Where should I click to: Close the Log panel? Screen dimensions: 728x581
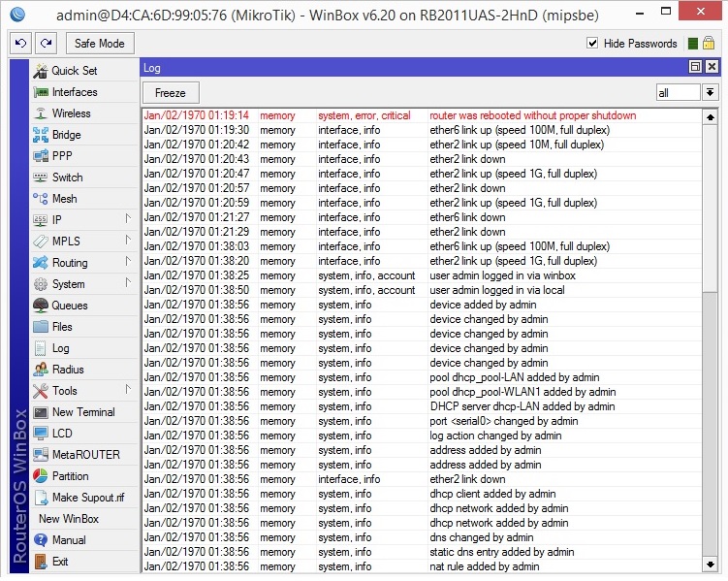click(712, 67)
